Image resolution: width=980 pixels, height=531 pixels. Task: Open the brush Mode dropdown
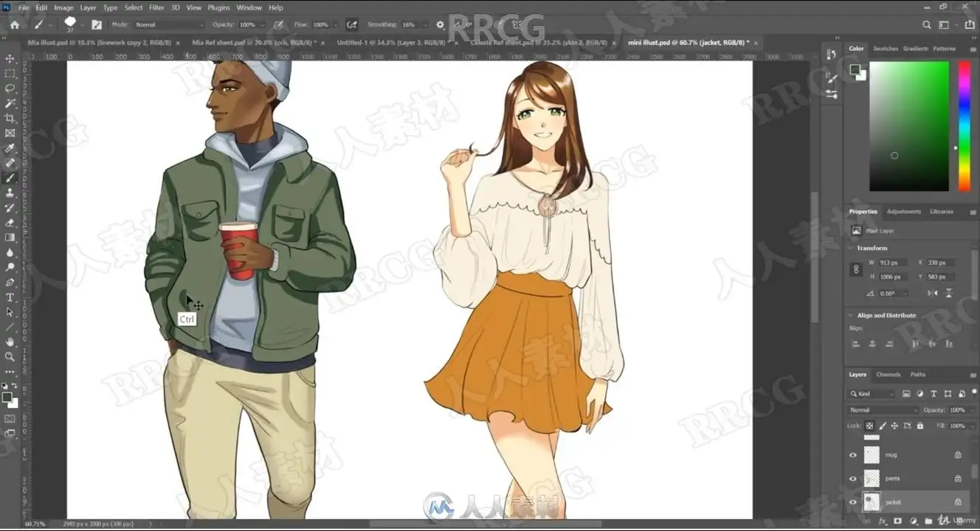168,24
